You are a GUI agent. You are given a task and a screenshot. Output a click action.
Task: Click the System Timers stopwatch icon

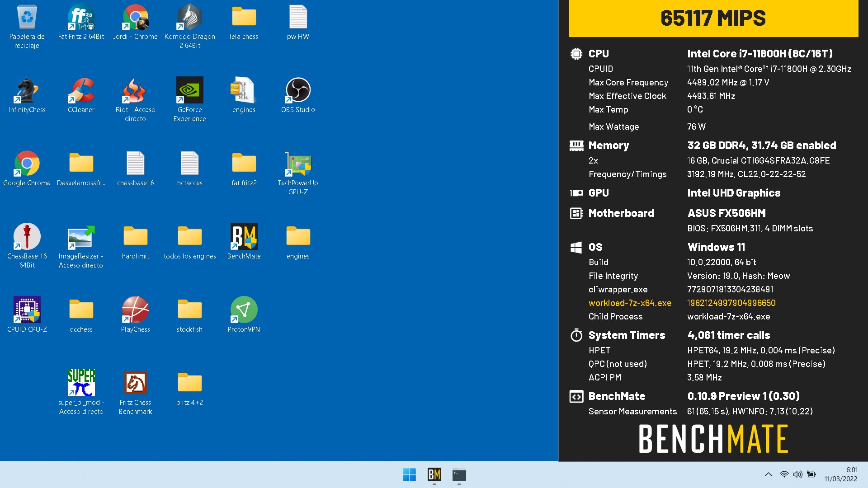coord(576,335)
